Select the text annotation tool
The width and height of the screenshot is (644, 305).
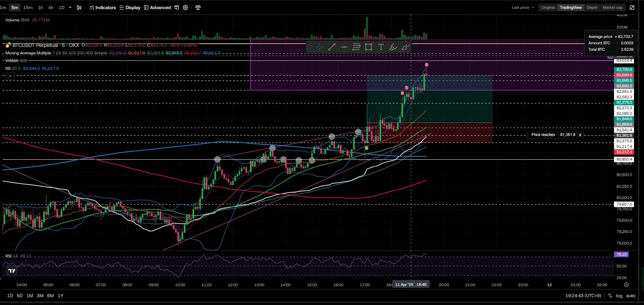381,47
